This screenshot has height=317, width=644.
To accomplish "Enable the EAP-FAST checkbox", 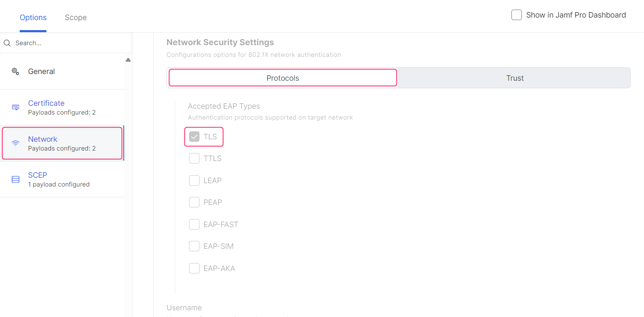I will [x=194, y=225].
